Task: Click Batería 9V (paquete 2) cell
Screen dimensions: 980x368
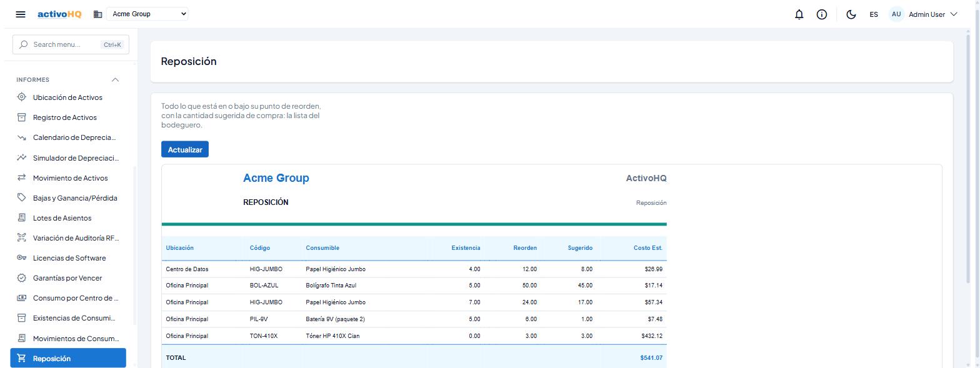Action: pos(335,319)
